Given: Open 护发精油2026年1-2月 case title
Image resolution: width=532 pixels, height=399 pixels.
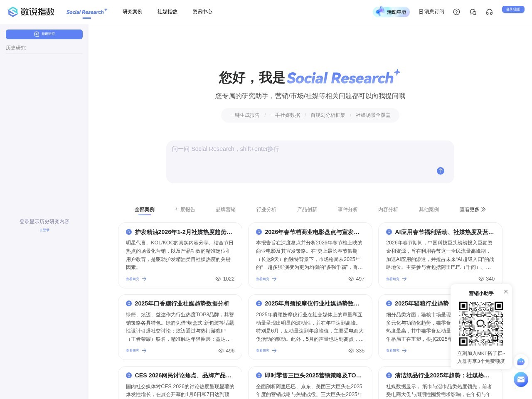Looking at the screenshot, I should click(183, 232).
